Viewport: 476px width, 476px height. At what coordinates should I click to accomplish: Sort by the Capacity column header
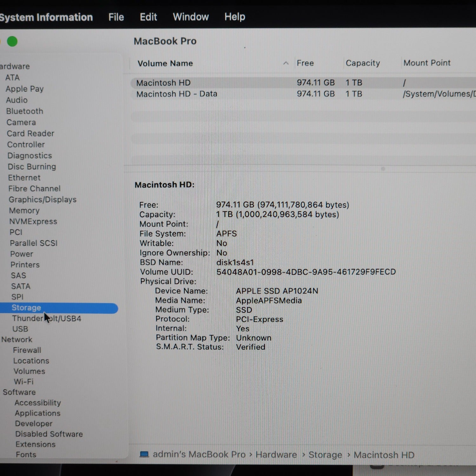362,63
